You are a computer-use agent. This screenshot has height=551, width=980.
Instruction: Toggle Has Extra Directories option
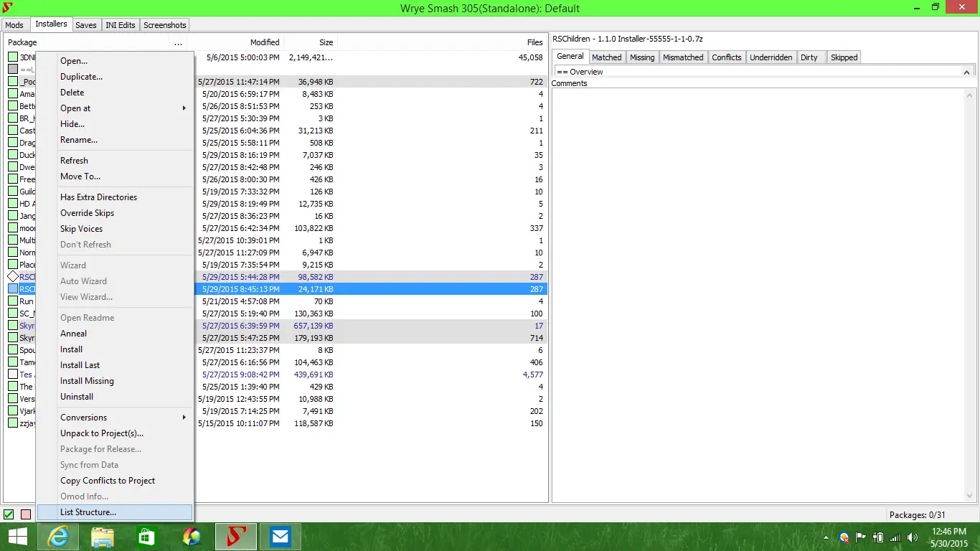pyautogui.click(x=115, y=197)
